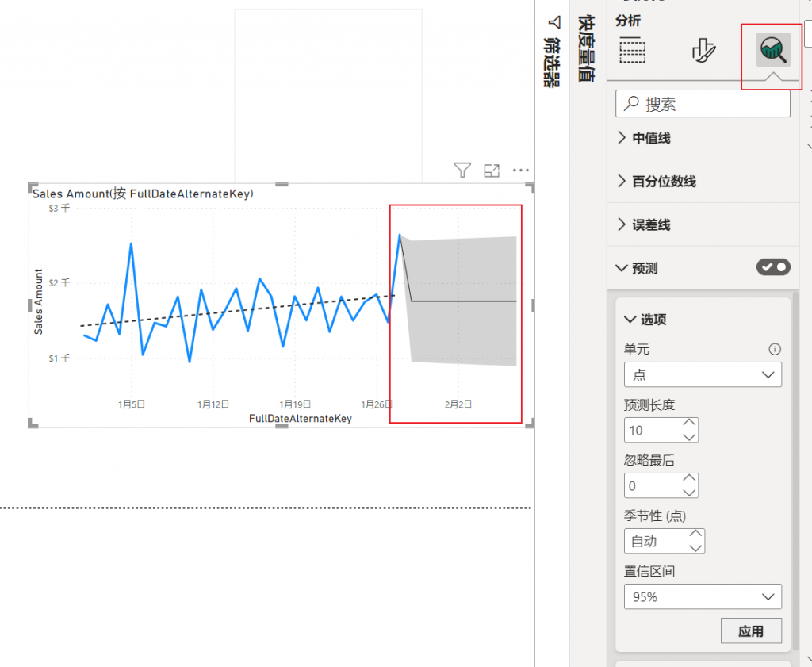The image size is (812, 667).
Task: Open the Analytics pane magnifier icon
Action: tap(772, 51)
